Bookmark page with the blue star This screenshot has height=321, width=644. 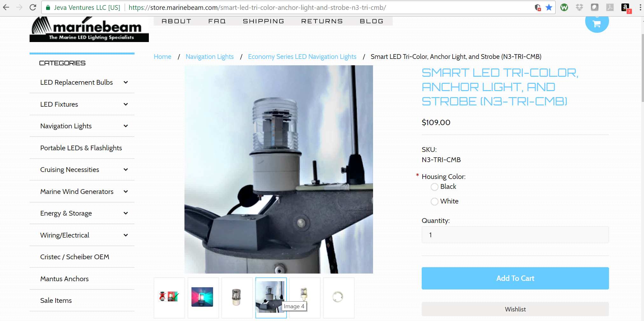[x=549, y=7]
